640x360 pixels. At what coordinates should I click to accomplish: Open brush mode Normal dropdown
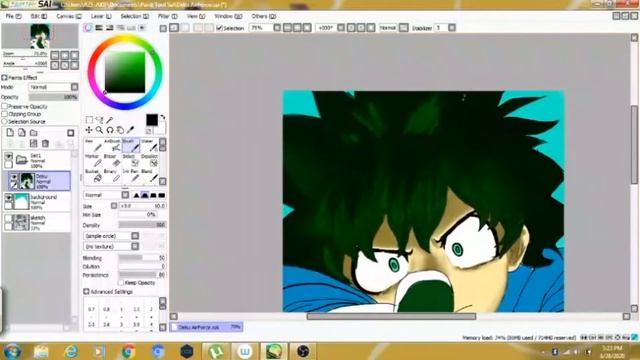tap(125, 195)
